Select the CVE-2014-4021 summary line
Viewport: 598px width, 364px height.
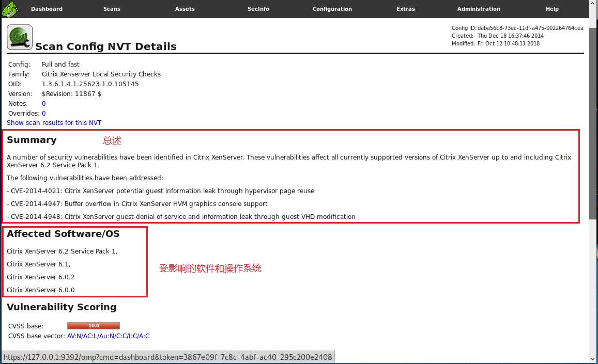pos(161,191)
